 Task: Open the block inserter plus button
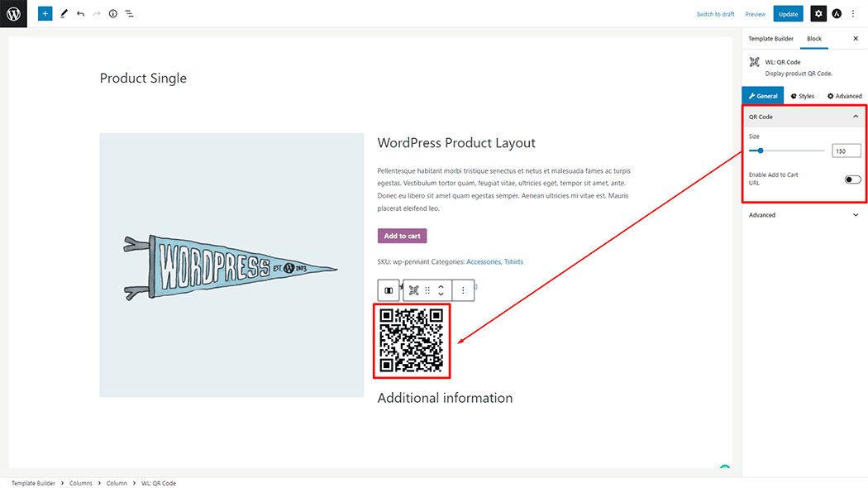click(45, 14)
